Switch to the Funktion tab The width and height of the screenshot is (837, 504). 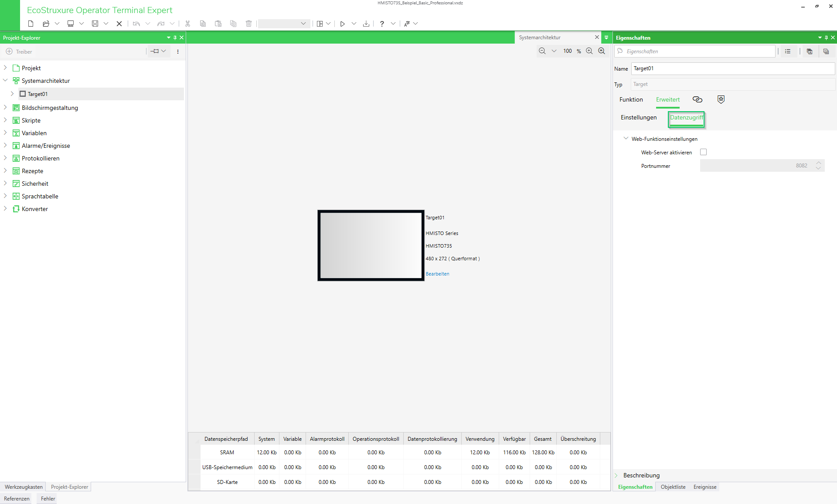point(631,99)
